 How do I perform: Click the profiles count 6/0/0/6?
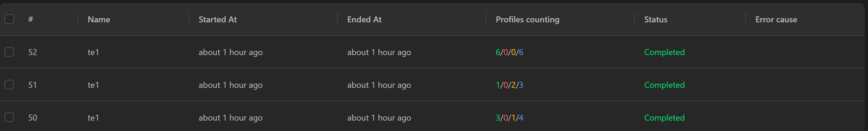point(509,52)
